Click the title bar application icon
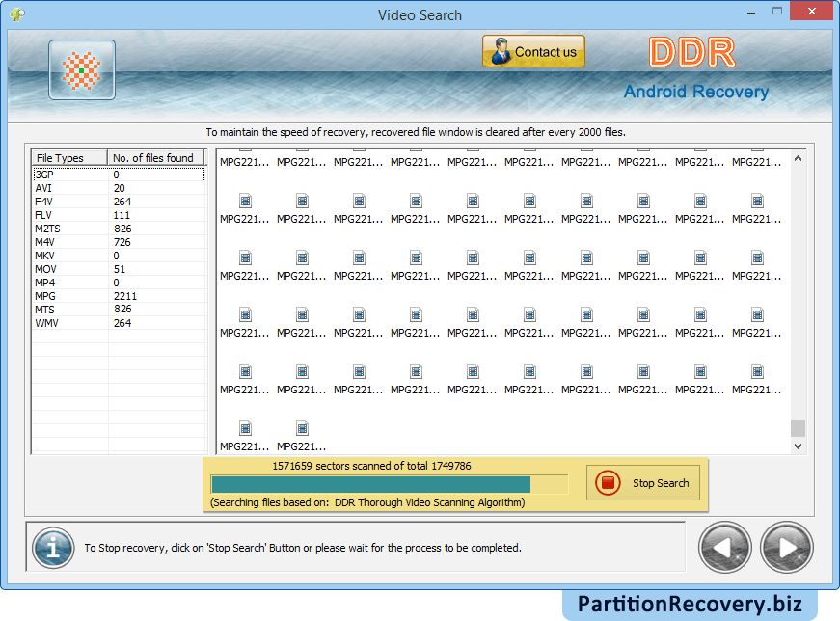Image resolution: width=840 pixels, height=621 pixels. click(16, 14)
